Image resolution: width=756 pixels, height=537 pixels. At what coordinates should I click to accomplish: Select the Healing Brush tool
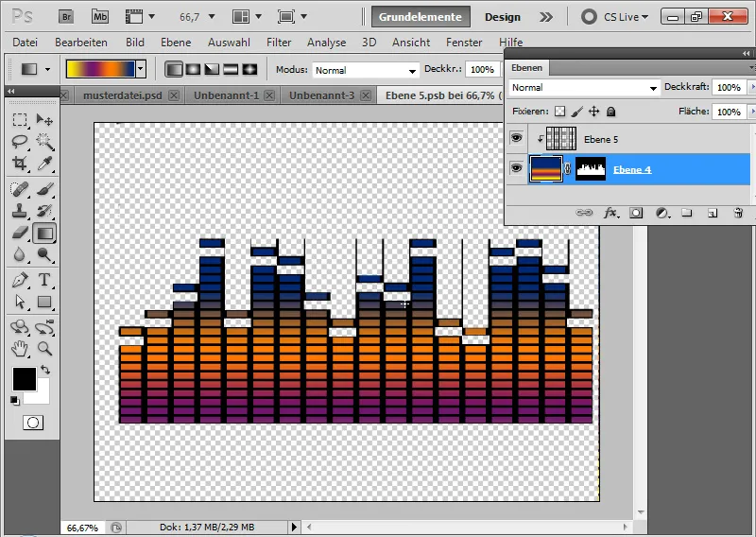(x=20, y=189)
